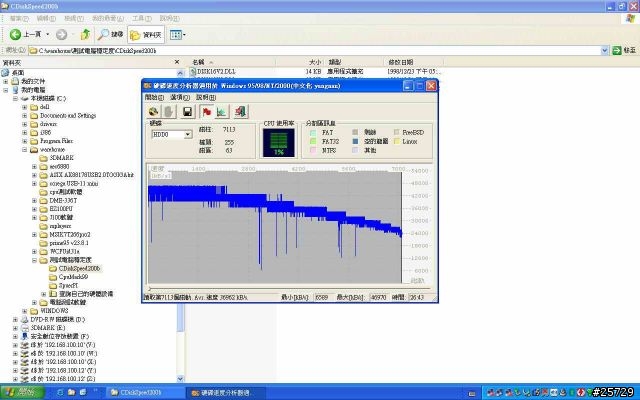This screenshot has height=400, width=640.
Task: Click the CPU usage meter display
Action: click(x=279, y=143)
